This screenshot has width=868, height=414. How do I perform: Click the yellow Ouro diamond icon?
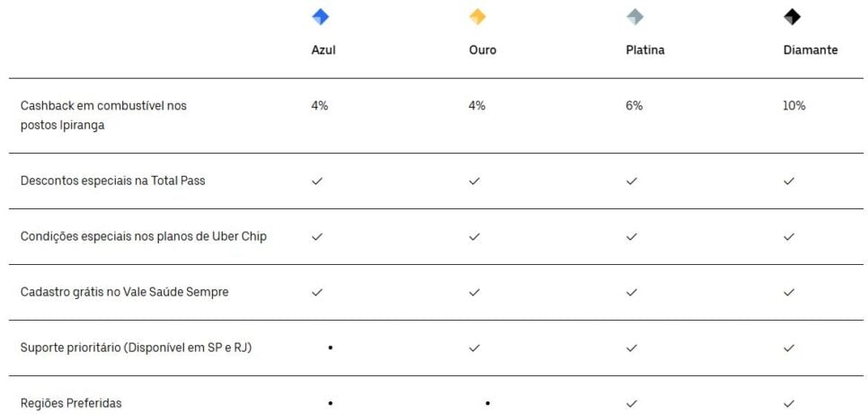tap(477, 17)
